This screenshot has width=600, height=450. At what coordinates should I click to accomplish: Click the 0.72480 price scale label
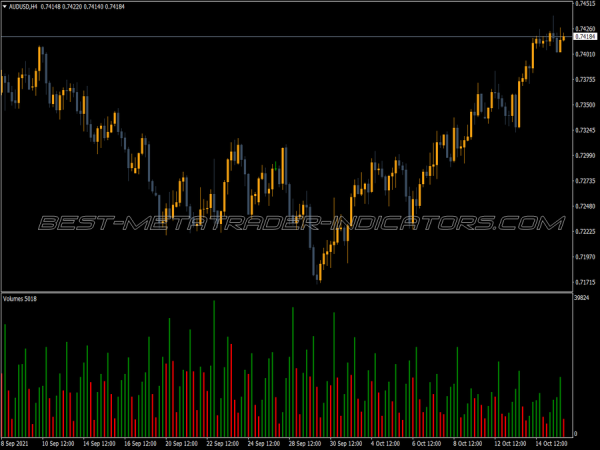[586, 206]
